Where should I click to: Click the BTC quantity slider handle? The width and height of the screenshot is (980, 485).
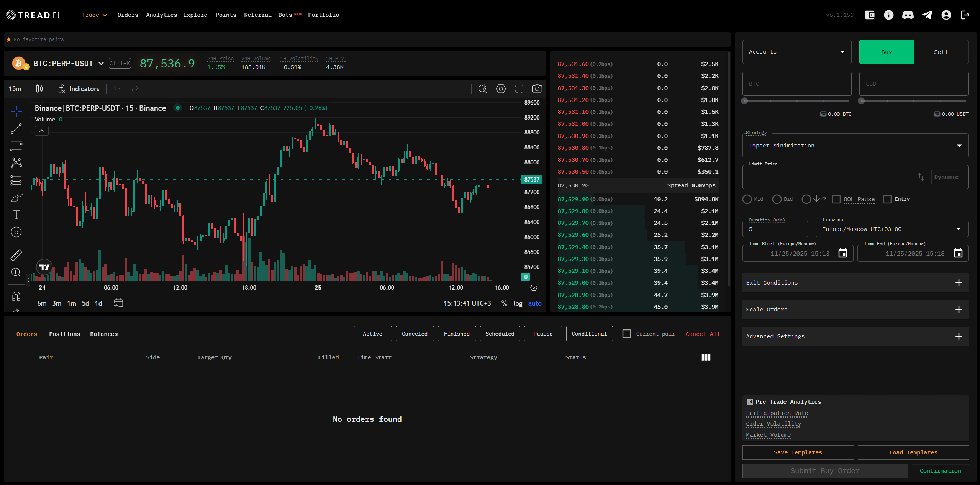744,101
